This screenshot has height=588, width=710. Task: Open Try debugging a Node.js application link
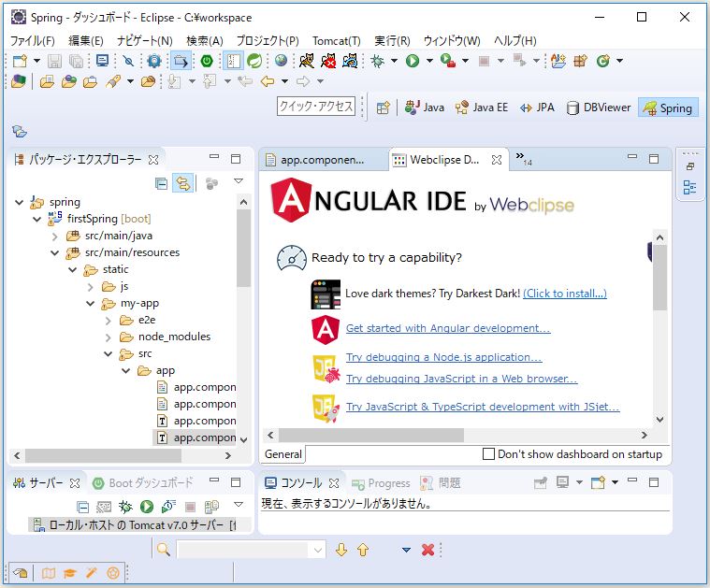tap(443, 357)
